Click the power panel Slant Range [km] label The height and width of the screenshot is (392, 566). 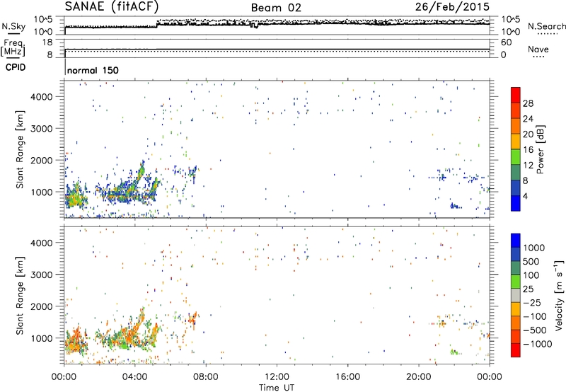point(20,149)
